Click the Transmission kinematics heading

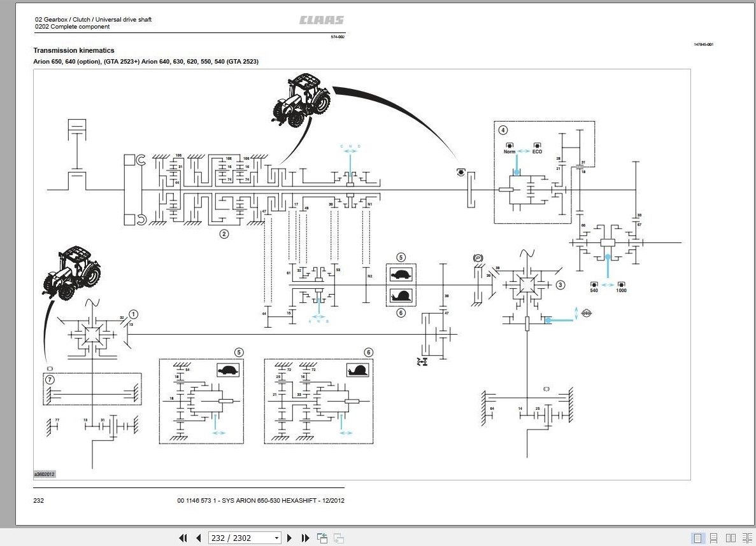coord(74,50)
